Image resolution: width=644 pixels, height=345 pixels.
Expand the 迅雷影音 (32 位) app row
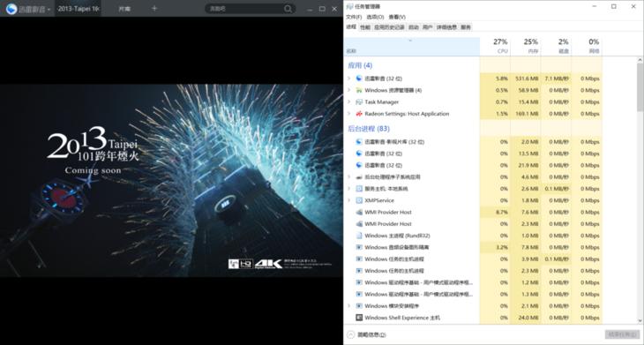(x=349, y=78)
